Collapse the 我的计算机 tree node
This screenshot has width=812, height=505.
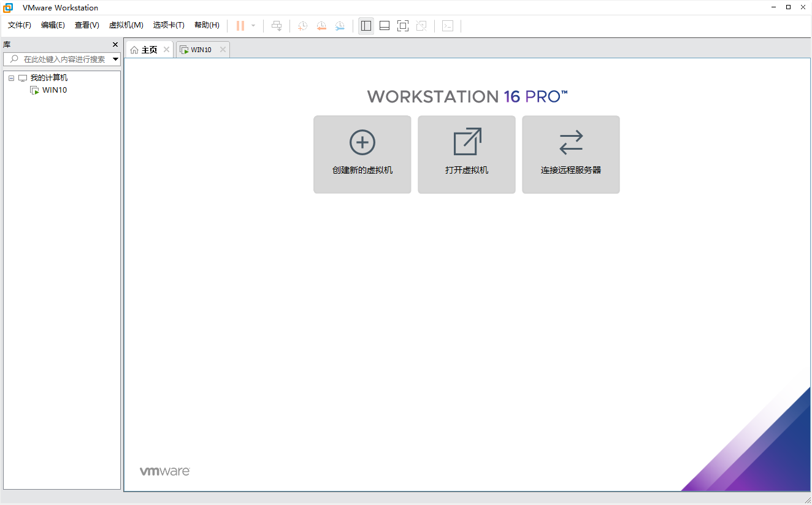click(10, 77)
